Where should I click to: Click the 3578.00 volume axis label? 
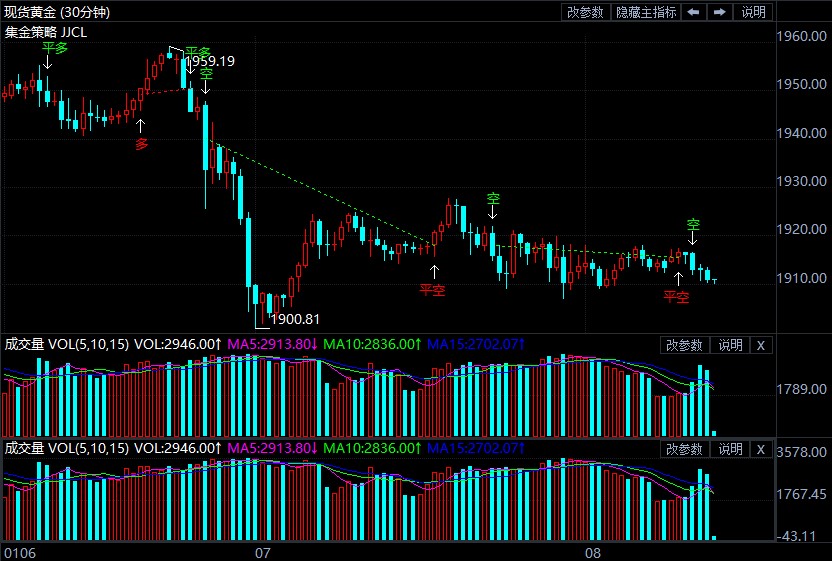point(801,452)
